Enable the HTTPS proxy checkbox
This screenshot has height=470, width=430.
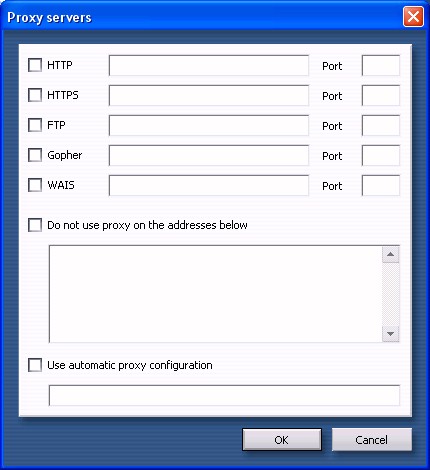35,95
